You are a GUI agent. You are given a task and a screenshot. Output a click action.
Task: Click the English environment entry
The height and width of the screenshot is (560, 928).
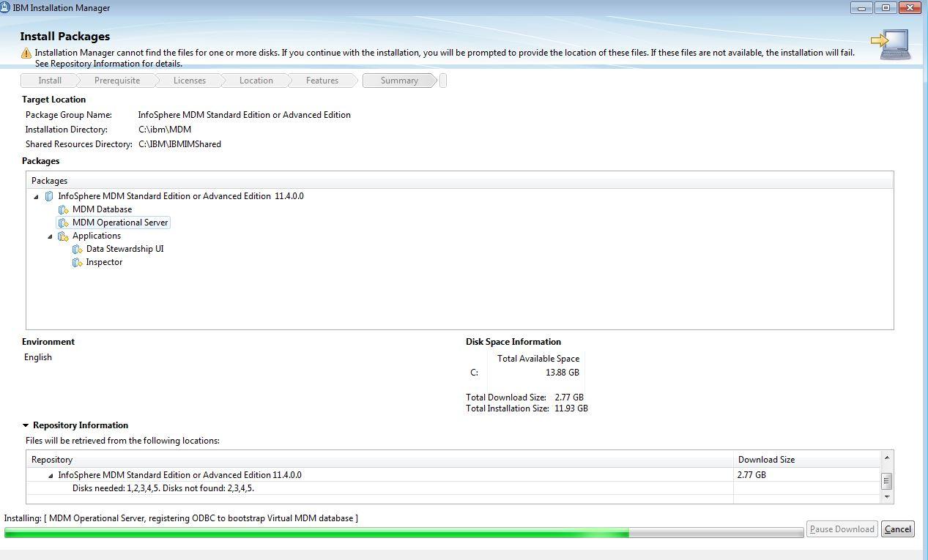[x=38, y=357]
